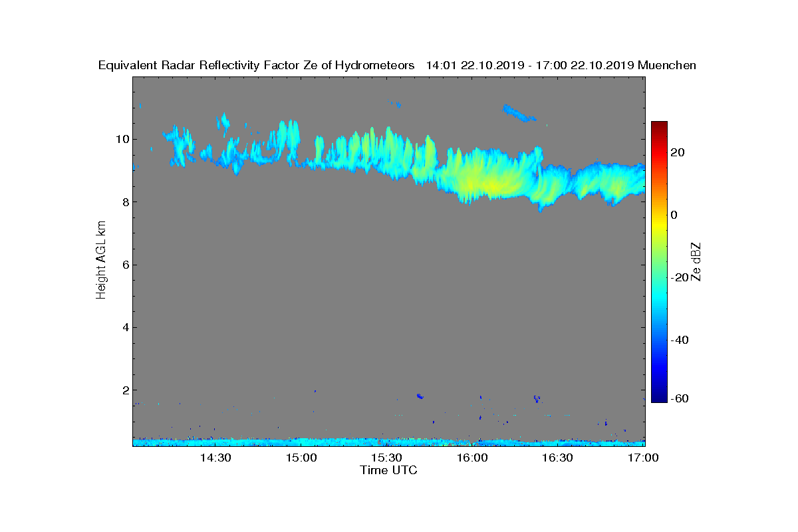The height and width of the screenshot is (532, 798).
Task: Click the dark blue bottom of the colorbar
Action: pyautogui.click(x=659, y=396)
